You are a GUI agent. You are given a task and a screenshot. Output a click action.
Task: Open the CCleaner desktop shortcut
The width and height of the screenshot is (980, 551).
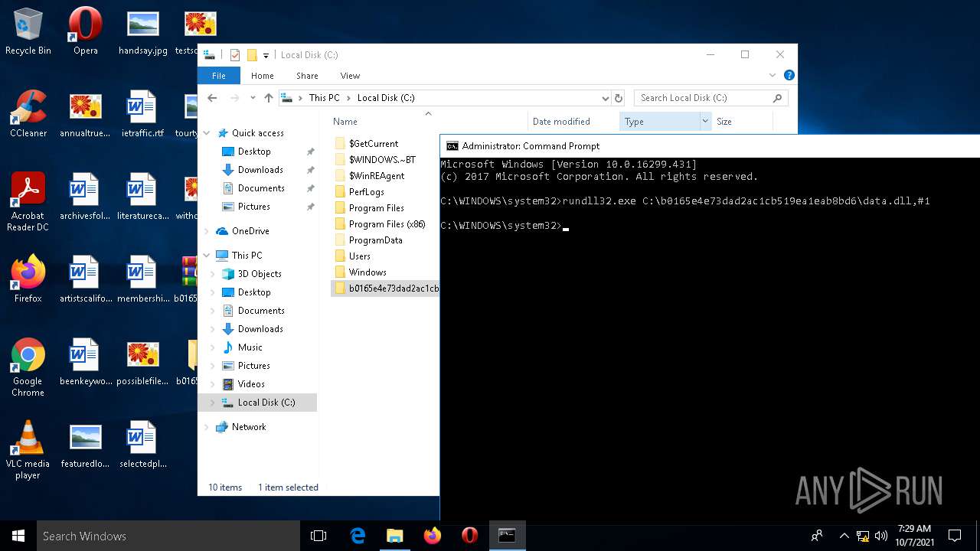coord(28,113)
